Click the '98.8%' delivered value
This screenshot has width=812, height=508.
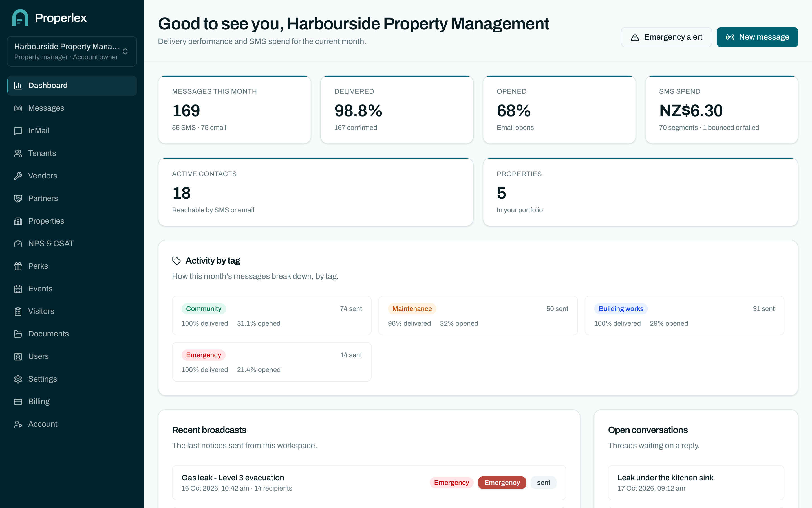pyautogui.click(x=358, y=111)
